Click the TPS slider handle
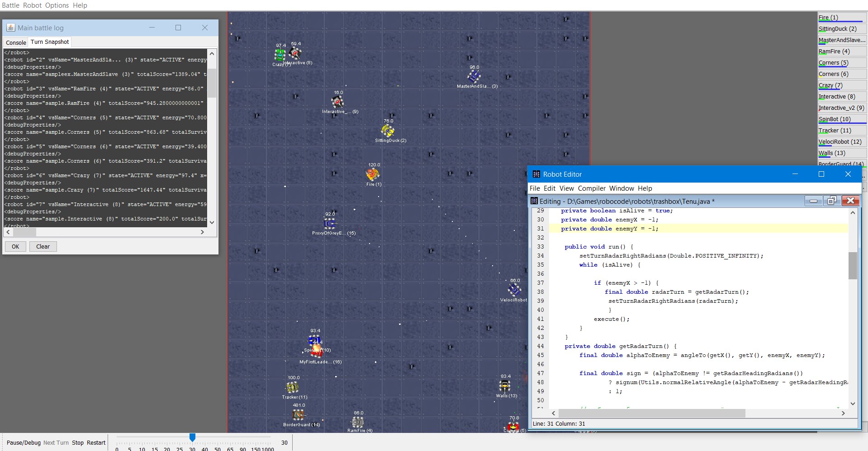This screenshot has height=451, width=868. click(x=192, y=437)
